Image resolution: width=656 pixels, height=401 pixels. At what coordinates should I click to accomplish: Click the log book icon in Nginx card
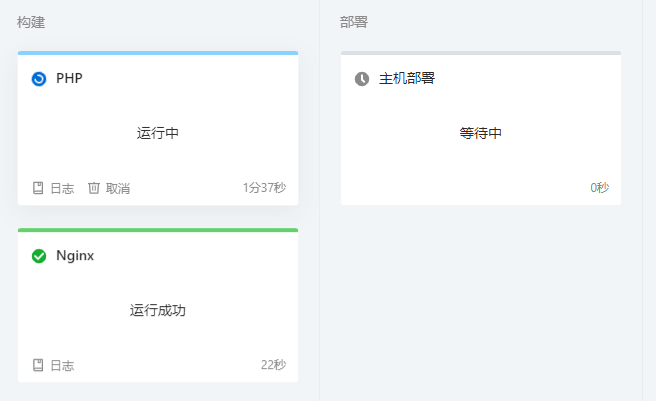point(38,365)
